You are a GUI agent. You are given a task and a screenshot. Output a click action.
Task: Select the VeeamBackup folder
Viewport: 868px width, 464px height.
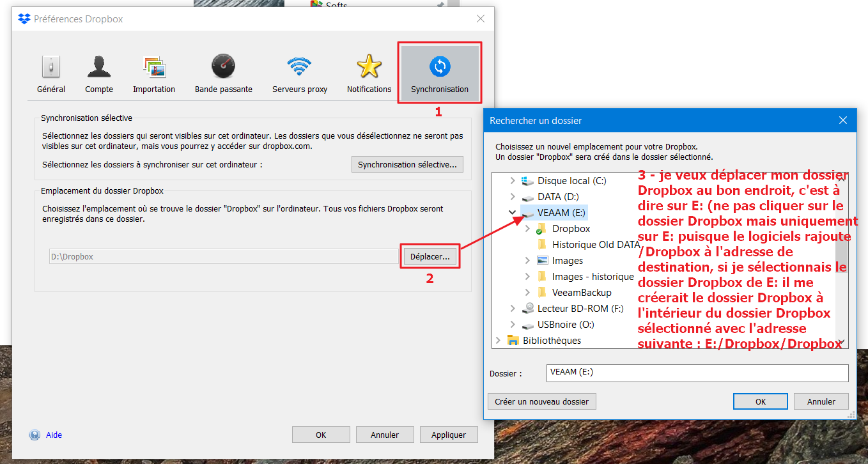coord(582,292)
